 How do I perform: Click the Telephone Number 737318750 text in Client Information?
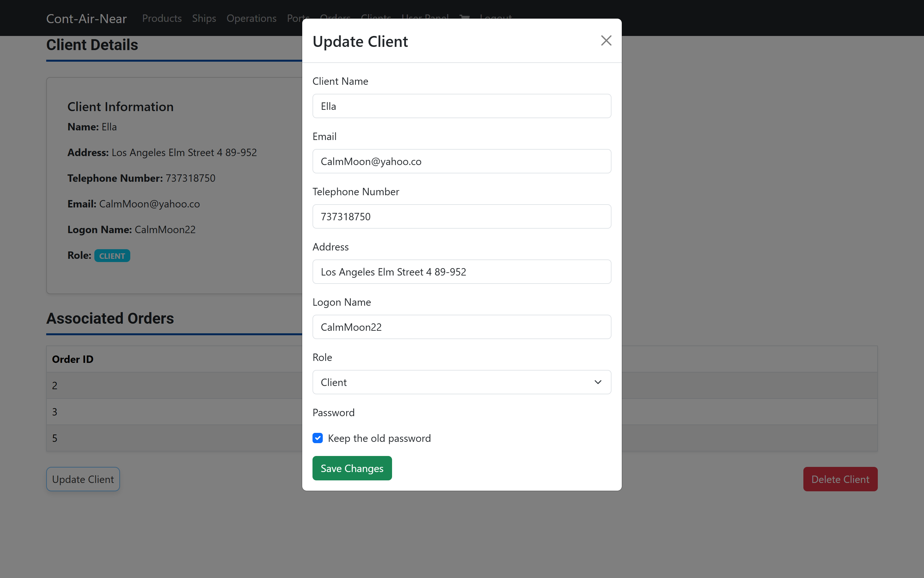pos(141,178)
